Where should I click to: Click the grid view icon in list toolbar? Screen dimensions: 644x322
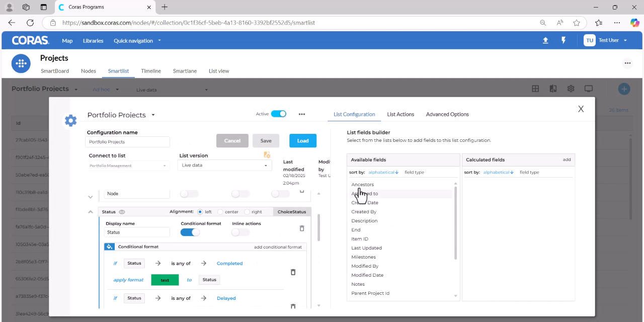pos(535,89)
